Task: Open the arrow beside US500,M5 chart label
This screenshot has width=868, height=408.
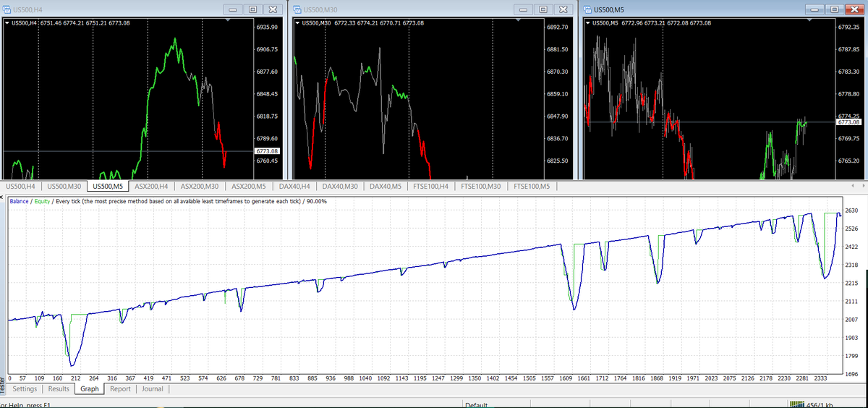Action: (588, 23)
